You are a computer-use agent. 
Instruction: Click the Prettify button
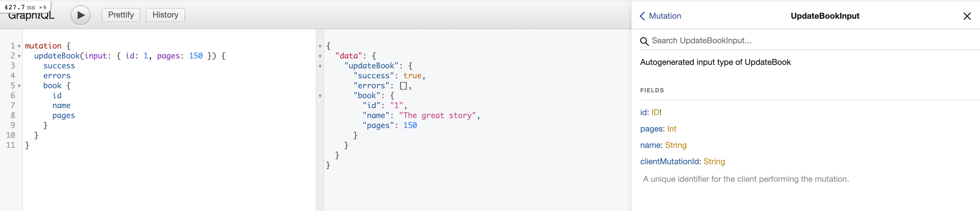click(121, 15)
